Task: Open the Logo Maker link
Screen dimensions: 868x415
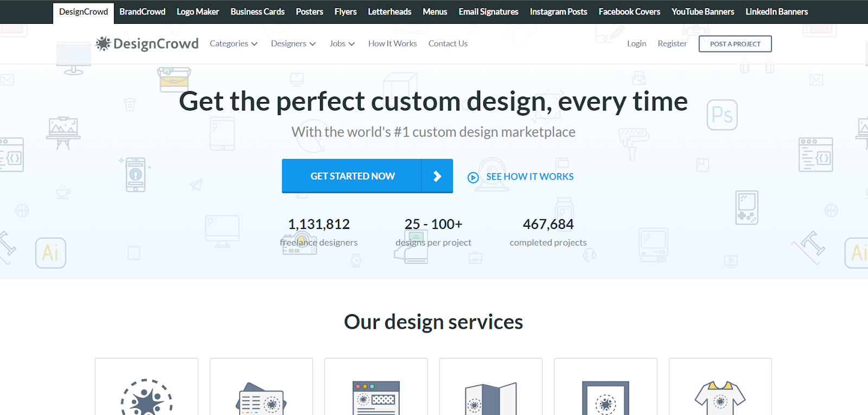Action: pos(198,12)
